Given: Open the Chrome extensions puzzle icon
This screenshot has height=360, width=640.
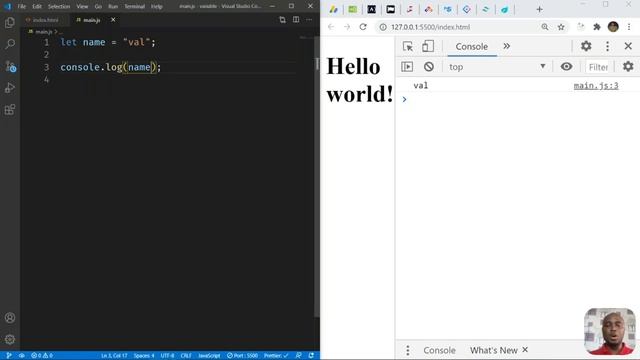Looking at the screenshot, I should 597,27.
